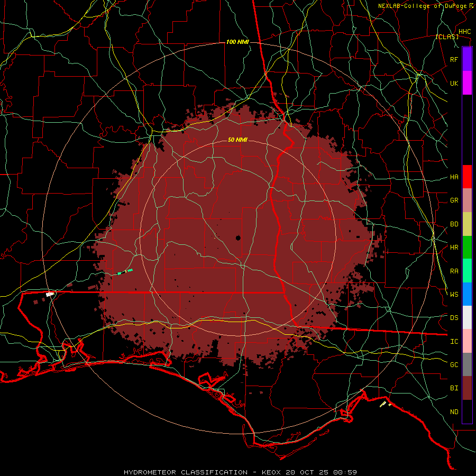Click the DS legend label
Viewport: 476px width, 476px height.
454,318
